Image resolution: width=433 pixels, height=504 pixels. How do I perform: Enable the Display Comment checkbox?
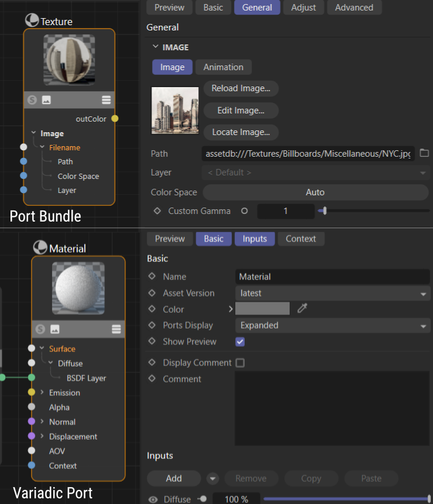coord(240,363)
